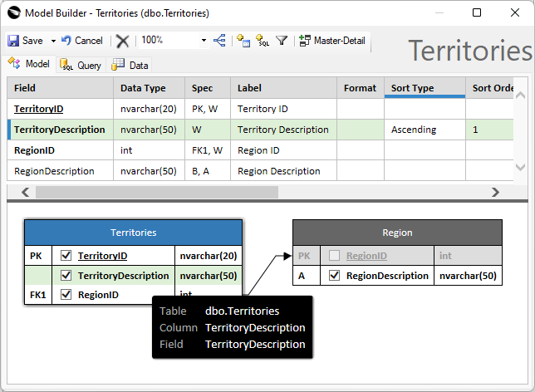Click the B, A spec cell
Viewport: 535px width, 392px height.
[208, 171]
